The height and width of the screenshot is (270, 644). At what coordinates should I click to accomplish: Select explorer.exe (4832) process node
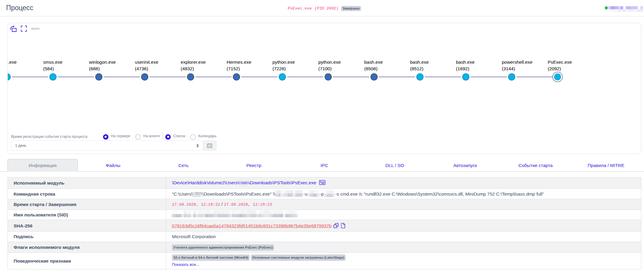(191, 77)
